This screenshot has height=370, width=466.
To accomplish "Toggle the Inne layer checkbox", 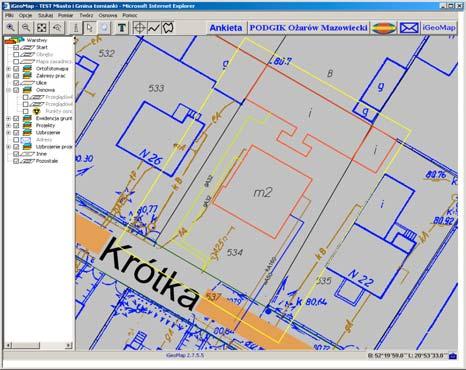I will pyautogui.click(x=16, y=154).
